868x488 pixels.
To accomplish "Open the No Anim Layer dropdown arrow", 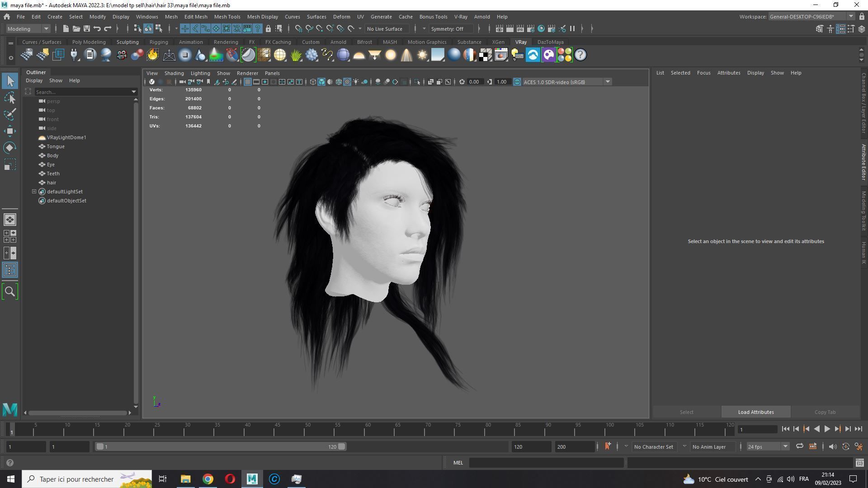I will pos(684,446).
